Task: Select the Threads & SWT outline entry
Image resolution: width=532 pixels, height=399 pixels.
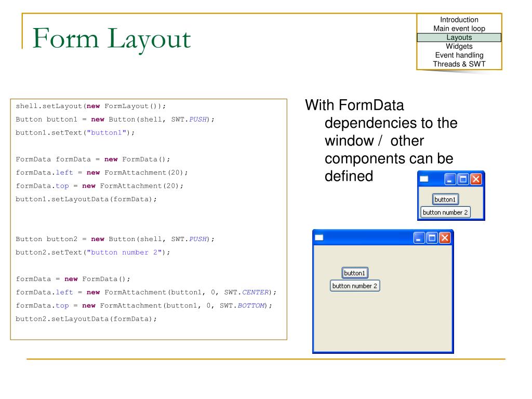Action: point(459,64)
